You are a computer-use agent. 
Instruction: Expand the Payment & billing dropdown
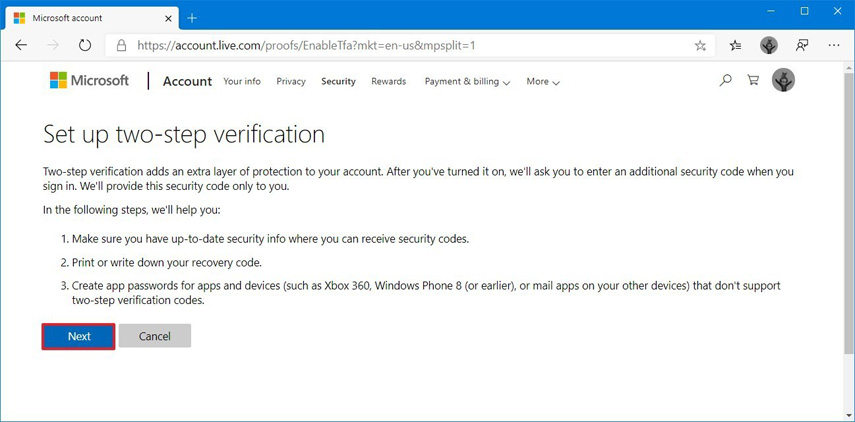tap(467, 82)
